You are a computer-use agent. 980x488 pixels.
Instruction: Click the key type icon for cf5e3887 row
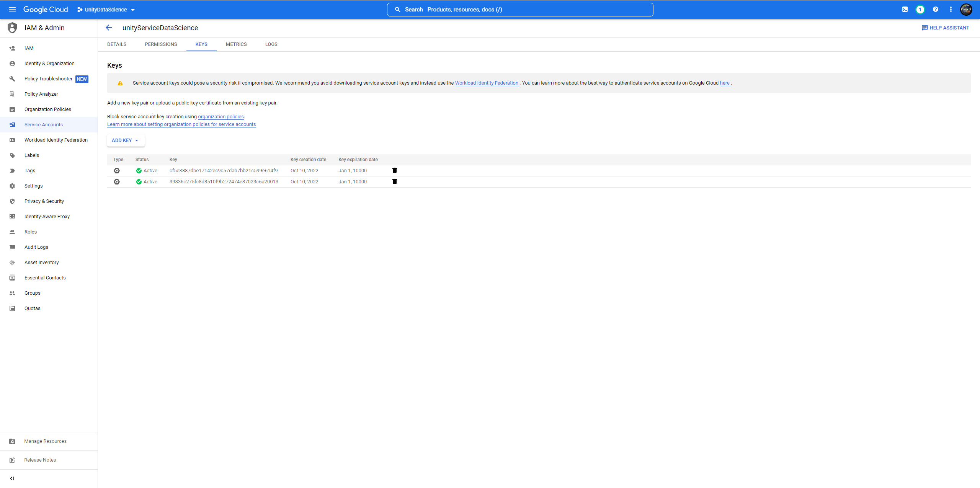pos(117,171)
